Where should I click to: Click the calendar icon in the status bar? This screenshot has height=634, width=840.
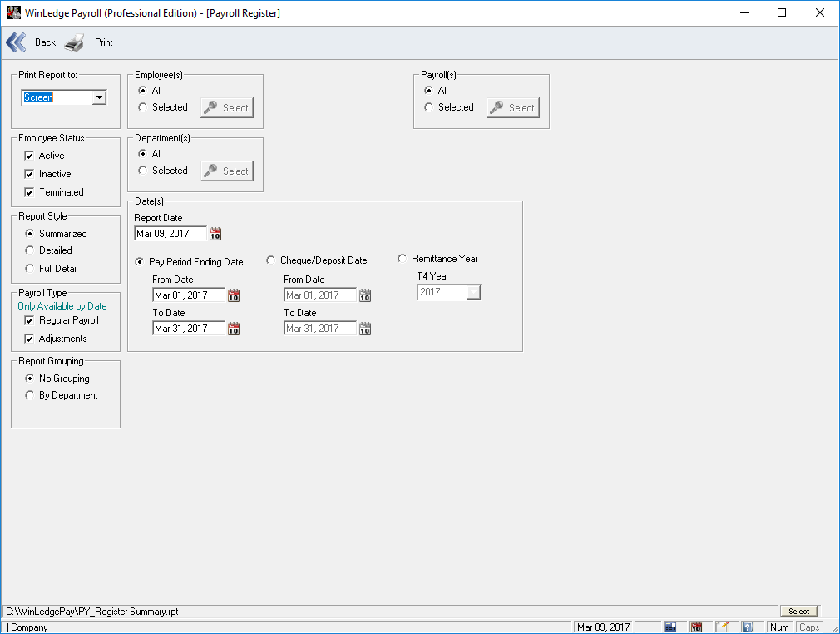click(696, 627)
